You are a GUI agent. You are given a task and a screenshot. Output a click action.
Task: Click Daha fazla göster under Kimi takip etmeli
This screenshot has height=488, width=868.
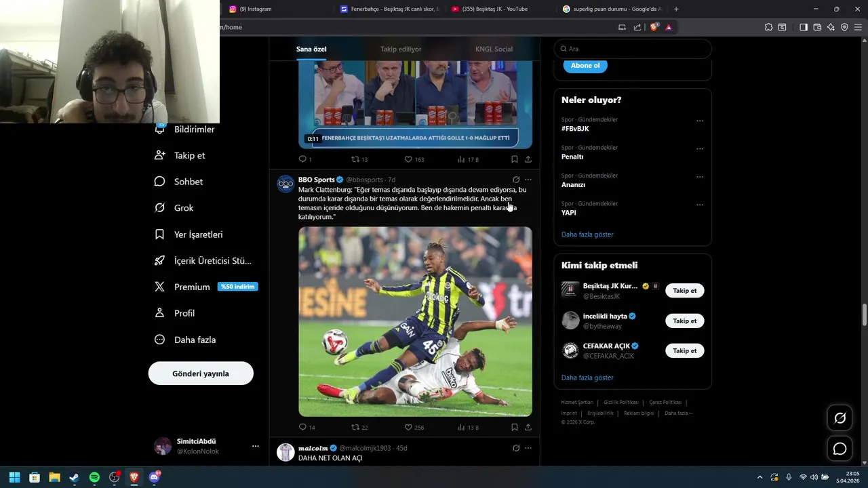click(587, 378)
